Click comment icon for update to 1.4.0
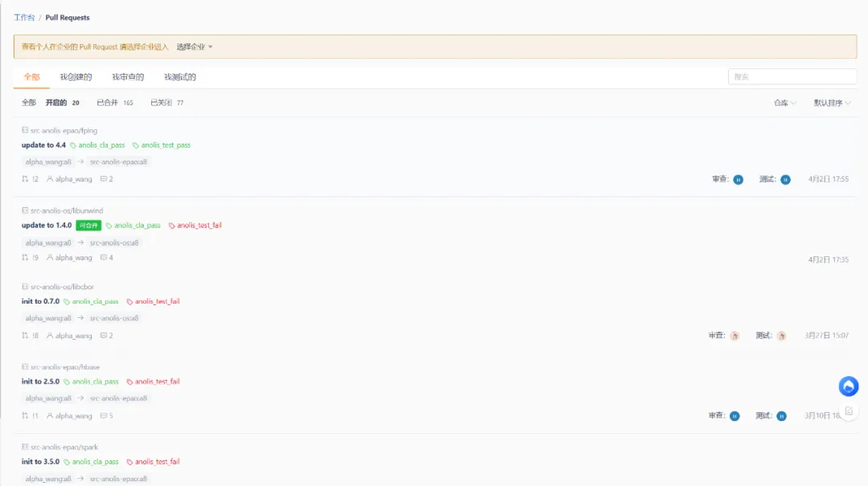 coord(104,257)
